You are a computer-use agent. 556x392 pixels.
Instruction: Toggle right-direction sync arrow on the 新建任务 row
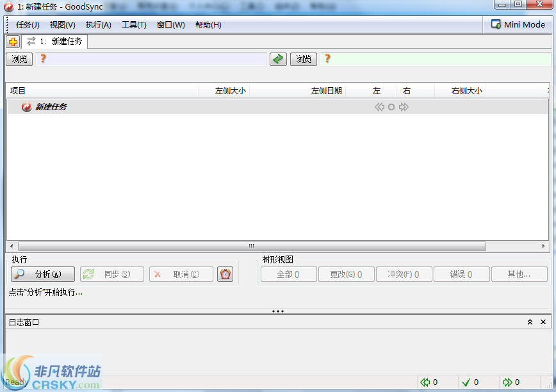coord(403,107)
